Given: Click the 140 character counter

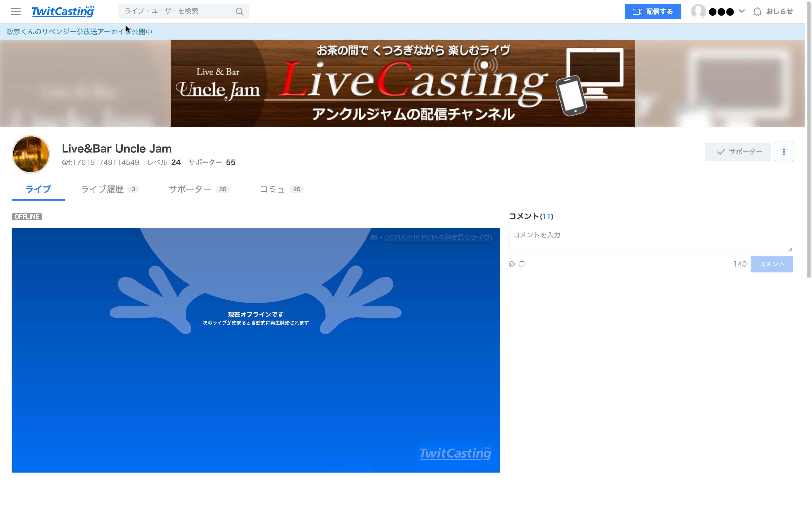Looking at the screenshot, I should tap(740, 264).
